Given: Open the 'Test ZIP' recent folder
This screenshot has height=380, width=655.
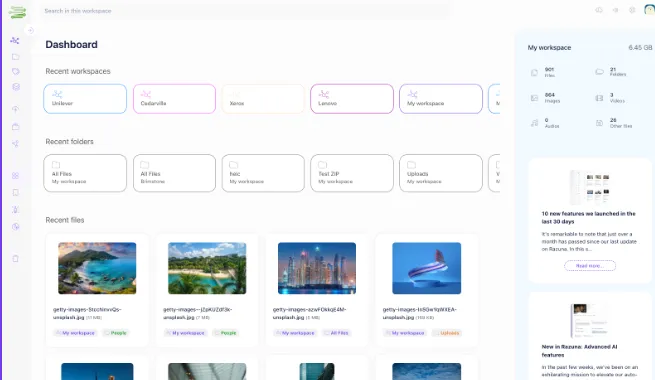Looking at the screenshot, I should pos(352,173).
